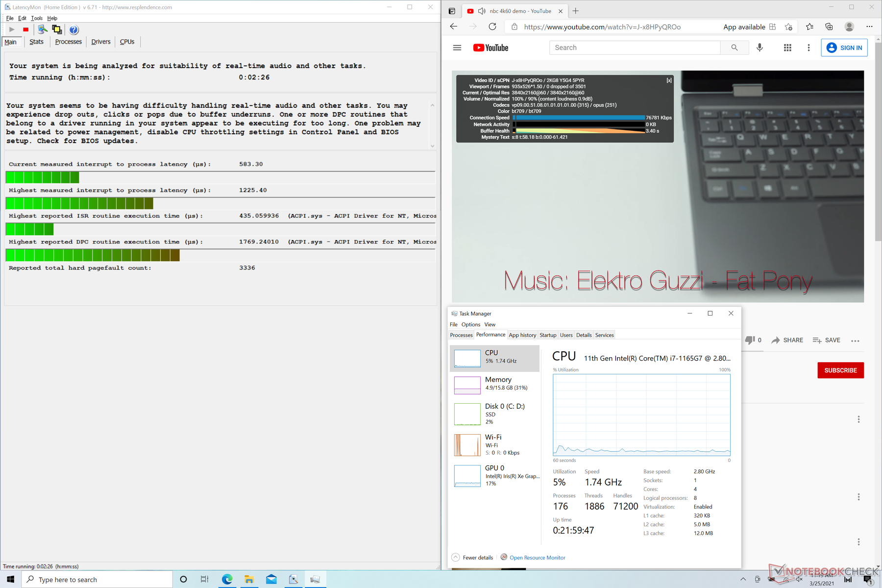Screen dimensions: 882x588
Task: Open the YouTube guide hamburger menu
Action: coord(457,48)
